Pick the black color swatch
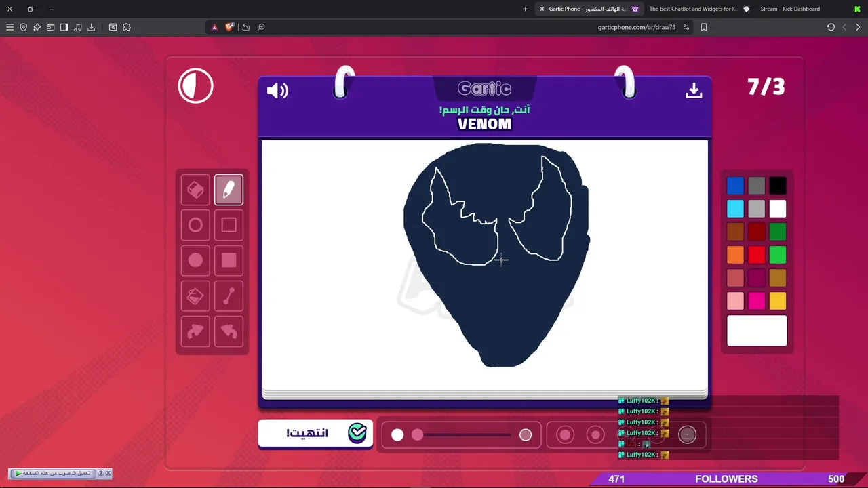Viewport: 868px width, 488px height. 778,186
